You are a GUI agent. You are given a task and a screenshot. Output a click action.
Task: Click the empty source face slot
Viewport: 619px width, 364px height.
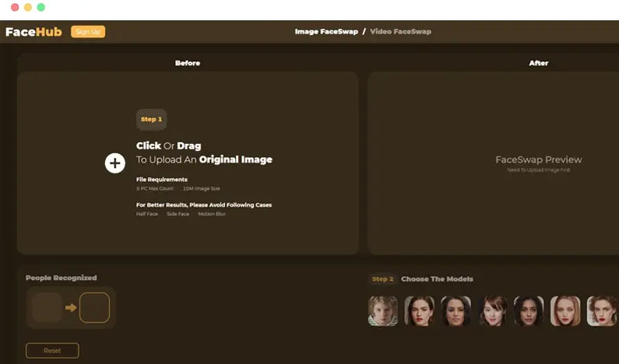click(x=47, y=307)
